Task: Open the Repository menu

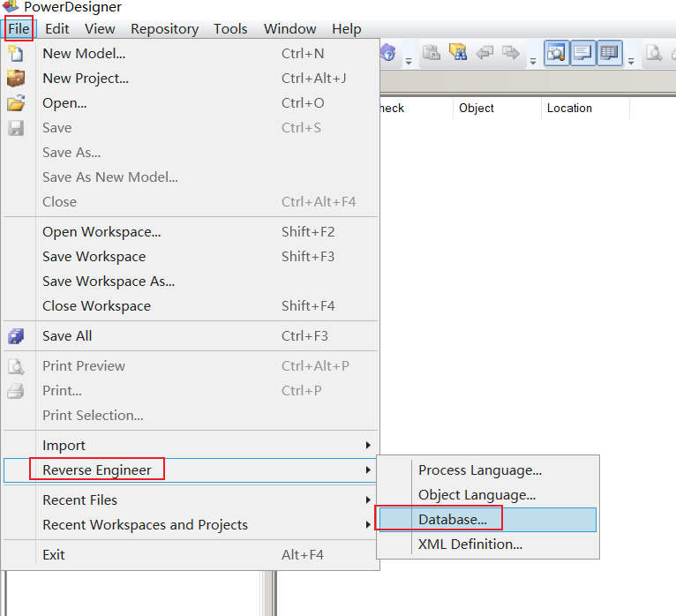Action: pos(165,29)
